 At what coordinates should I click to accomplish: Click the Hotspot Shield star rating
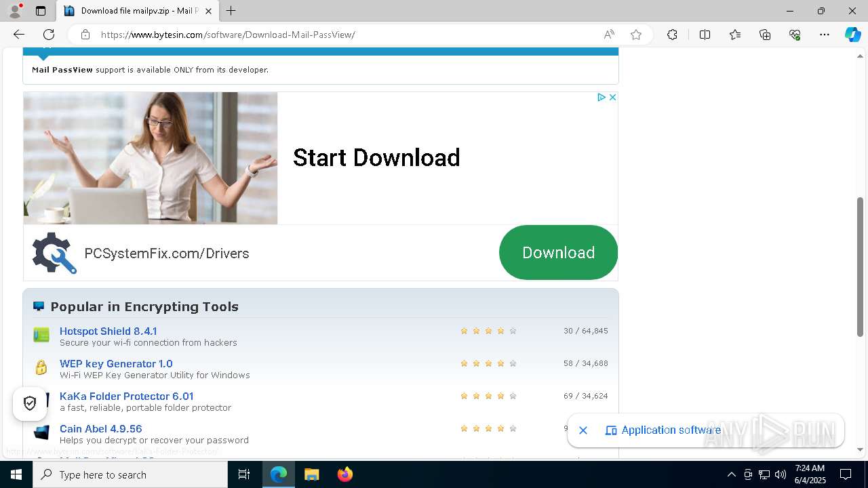[x=488, y=331]
